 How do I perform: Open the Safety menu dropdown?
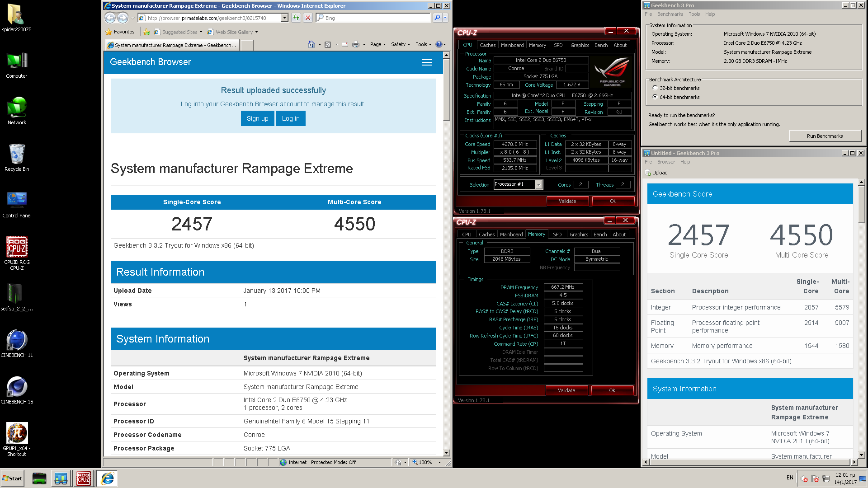[x=400, y=44]
